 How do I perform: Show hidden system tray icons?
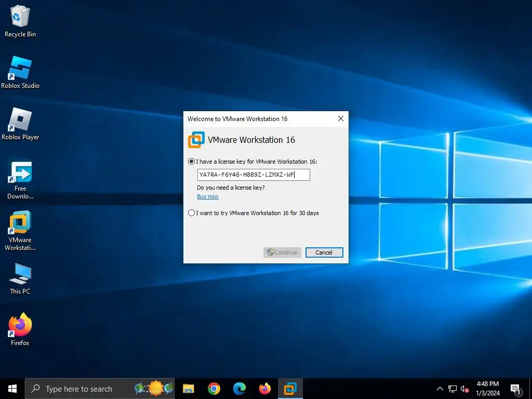coord(440,389)
